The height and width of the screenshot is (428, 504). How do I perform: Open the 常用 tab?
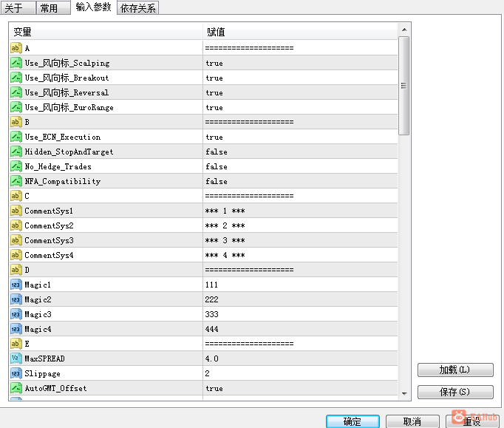tap(53, 7)
